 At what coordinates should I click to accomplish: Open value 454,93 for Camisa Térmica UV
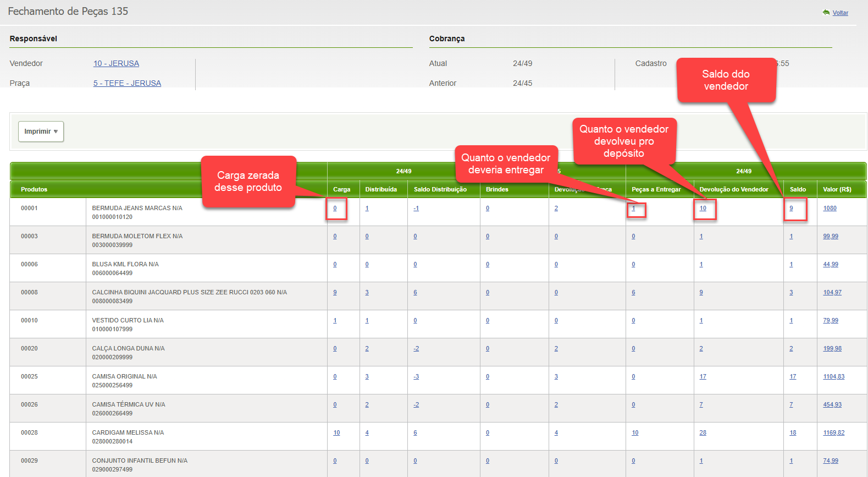click(x=832, y=404)
